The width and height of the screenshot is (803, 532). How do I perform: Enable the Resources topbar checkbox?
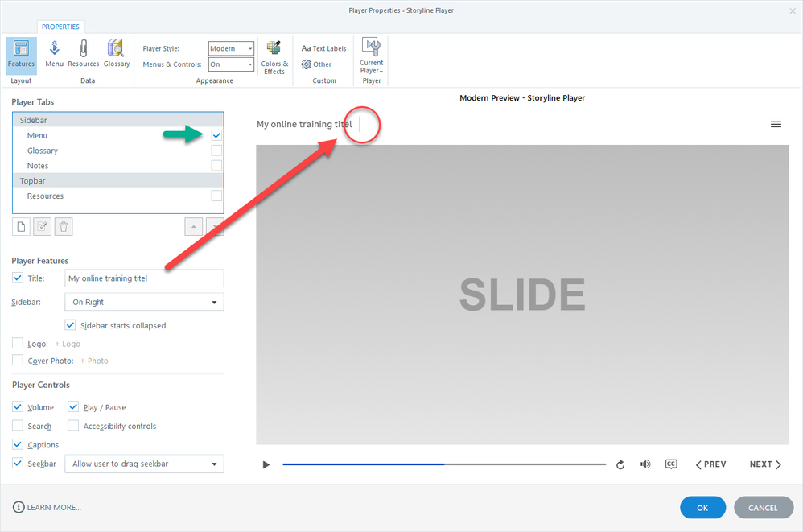pos(216,196)
